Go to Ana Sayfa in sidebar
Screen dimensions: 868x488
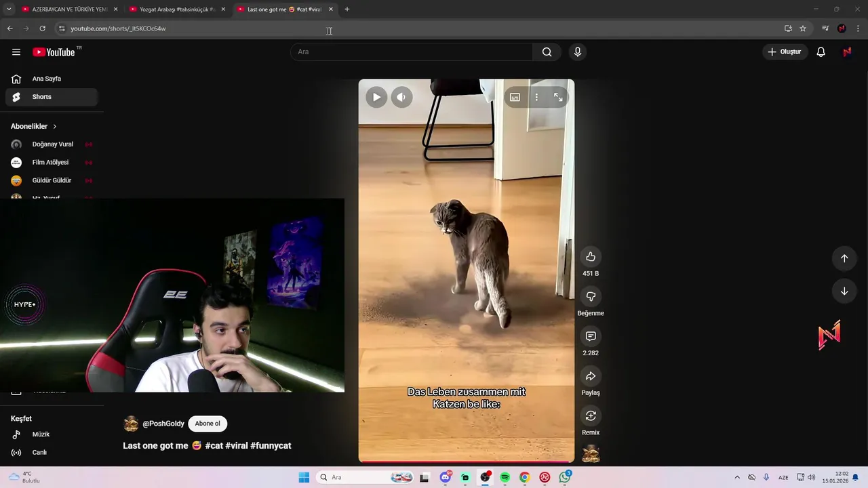52,79
